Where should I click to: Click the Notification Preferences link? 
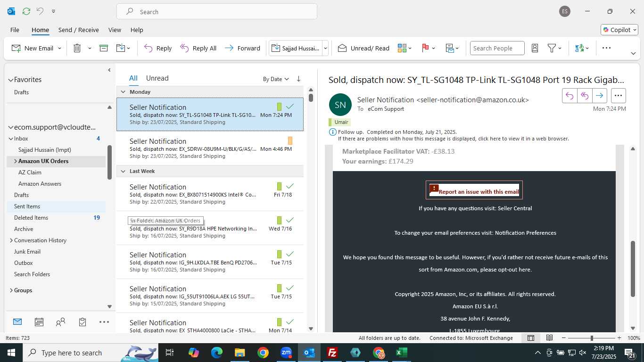(x=526, y=233)
